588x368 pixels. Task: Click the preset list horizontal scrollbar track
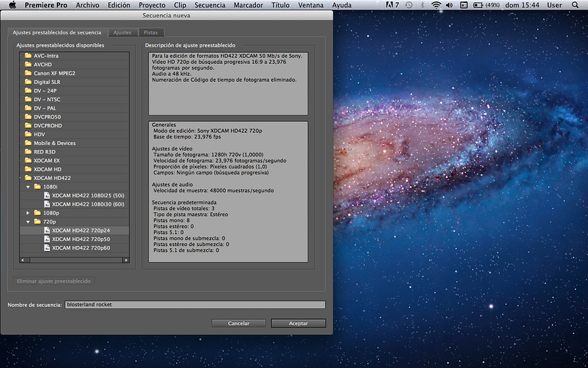point(76,260)
